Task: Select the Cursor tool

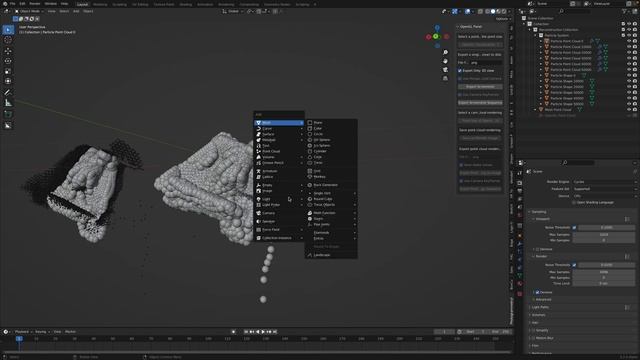Action: (8, 40)
